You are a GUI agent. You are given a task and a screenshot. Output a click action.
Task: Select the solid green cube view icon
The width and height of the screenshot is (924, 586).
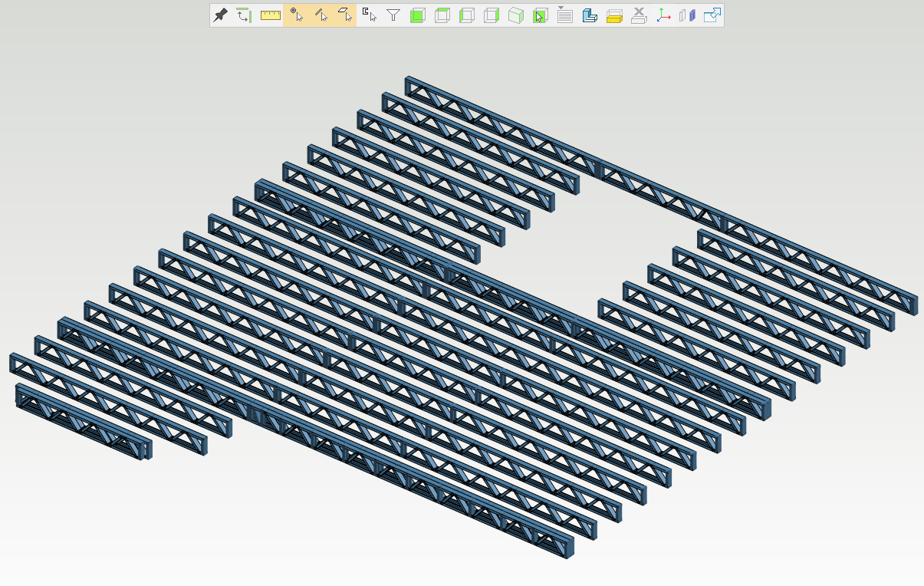418,15
